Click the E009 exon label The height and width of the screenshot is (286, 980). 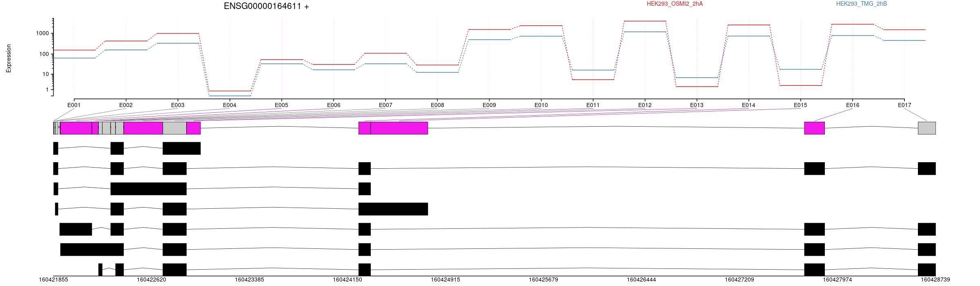[x=489, y=105]
